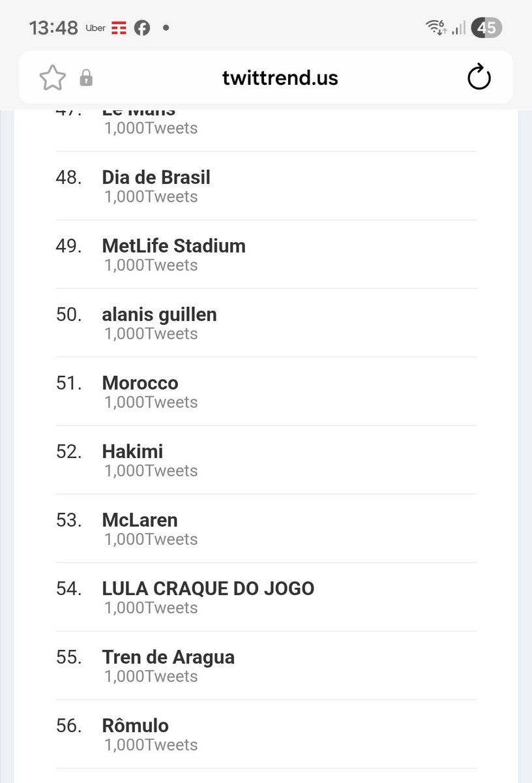Viewport: 532px width, 783px height.
Task: Open the LULA CRAQUE DO JOGO trend
Action: pos(208,589)
